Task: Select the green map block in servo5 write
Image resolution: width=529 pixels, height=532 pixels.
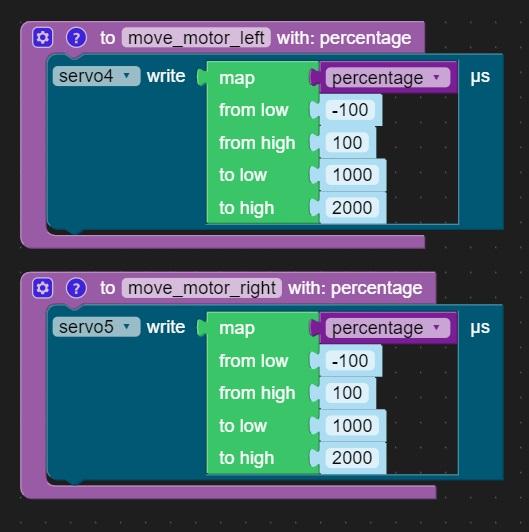Action: pyautogui.click(x=237, y=329)
